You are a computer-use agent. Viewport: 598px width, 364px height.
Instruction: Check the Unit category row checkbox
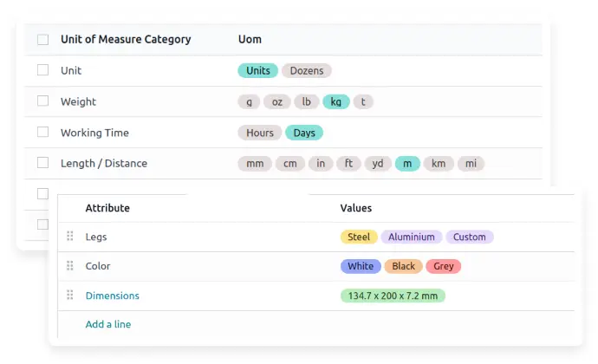tap(42, 70)
